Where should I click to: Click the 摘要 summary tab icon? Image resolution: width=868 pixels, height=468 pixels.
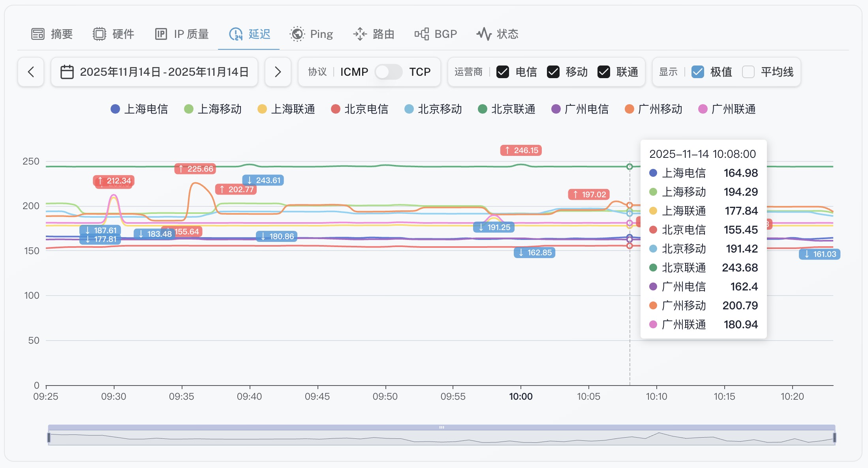coord(38,34)
